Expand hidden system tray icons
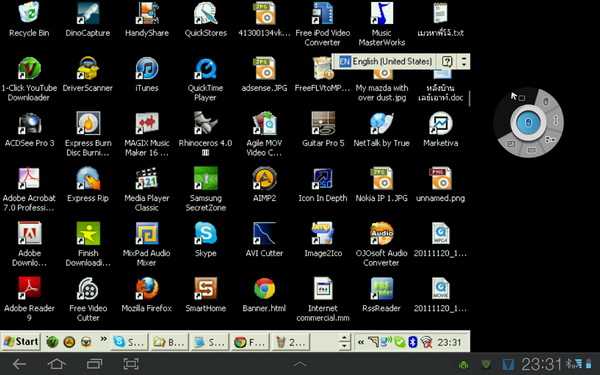Image resolution: width=600 pixels, height=375 pixels. pyautogui.click(x=360, y=342)
